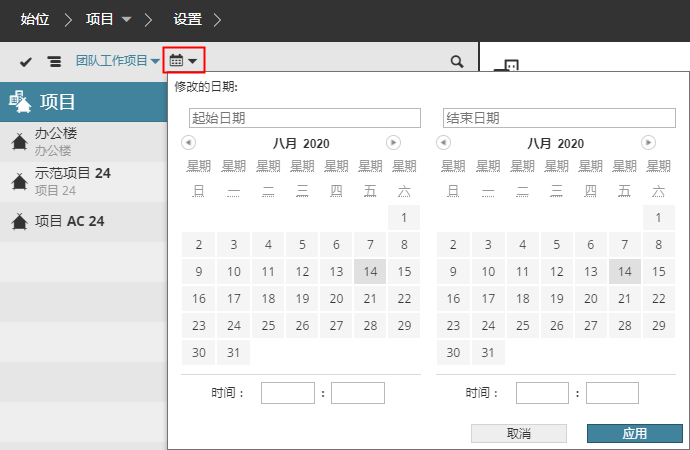Open the 始位 breadcrumb
The image size is (690, 450).
coord(35,19)
